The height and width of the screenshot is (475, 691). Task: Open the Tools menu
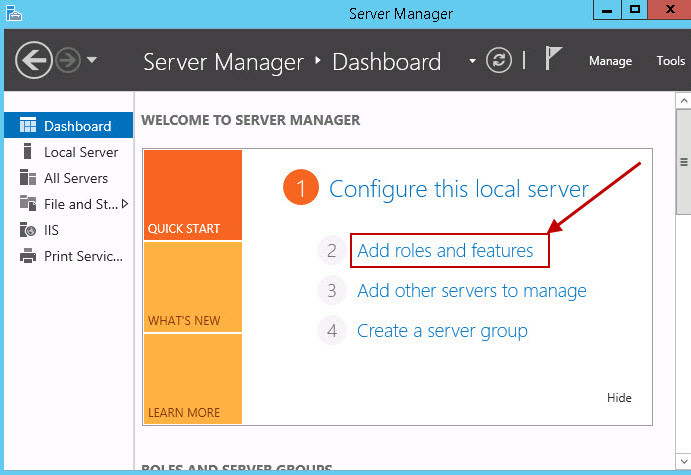click(x=670, y=61)
